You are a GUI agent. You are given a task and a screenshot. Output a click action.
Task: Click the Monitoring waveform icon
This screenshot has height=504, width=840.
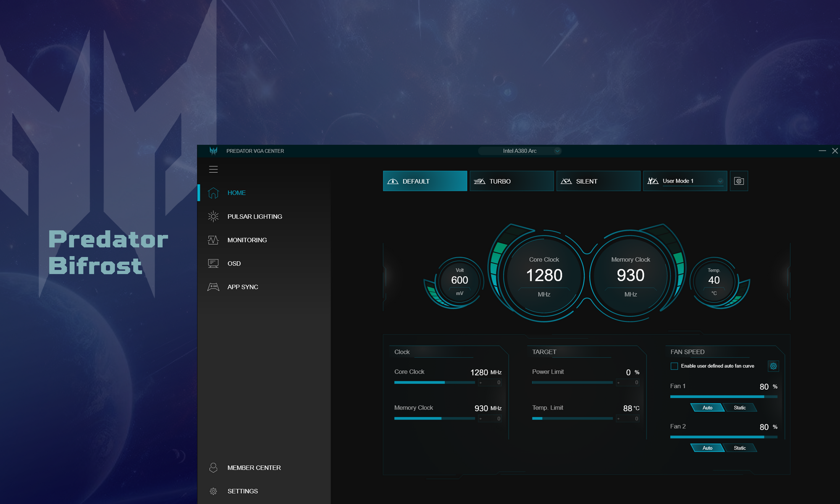pos(213,240)
